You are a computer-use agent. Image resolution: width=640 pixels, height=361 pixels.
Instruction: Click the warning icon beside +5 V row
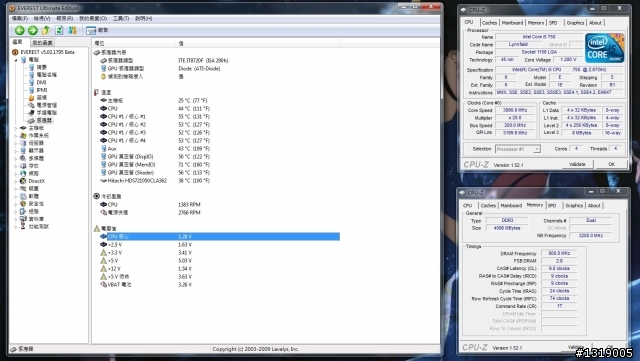(x=103, y=261)
